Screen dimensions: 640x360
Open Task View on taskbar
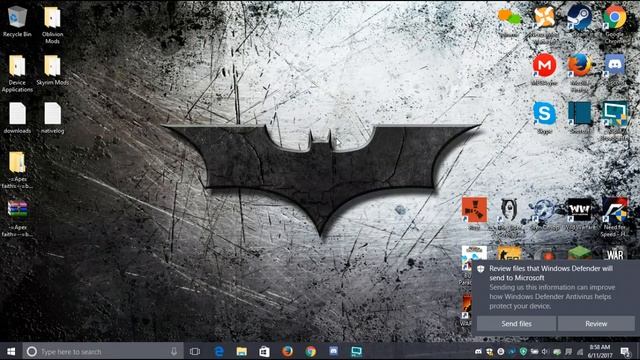pos(195,351)
